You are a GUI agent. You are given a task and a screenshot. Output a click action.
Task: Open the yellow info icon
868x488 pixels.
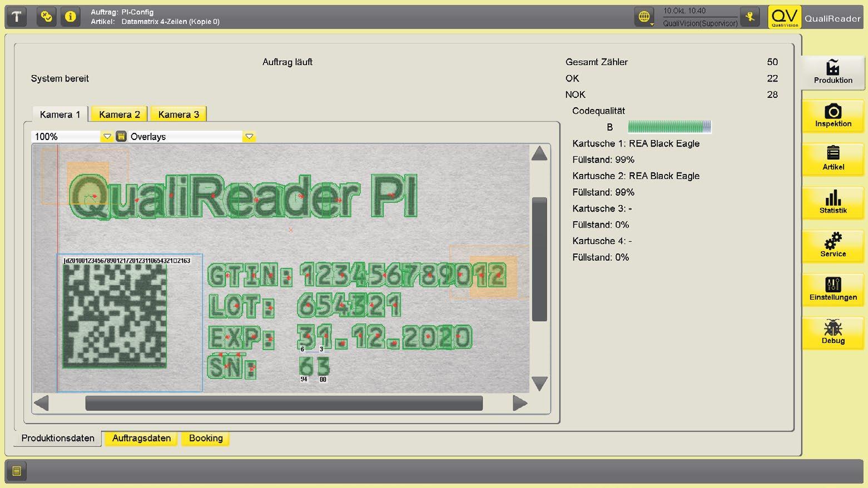[x=70, y=17]
